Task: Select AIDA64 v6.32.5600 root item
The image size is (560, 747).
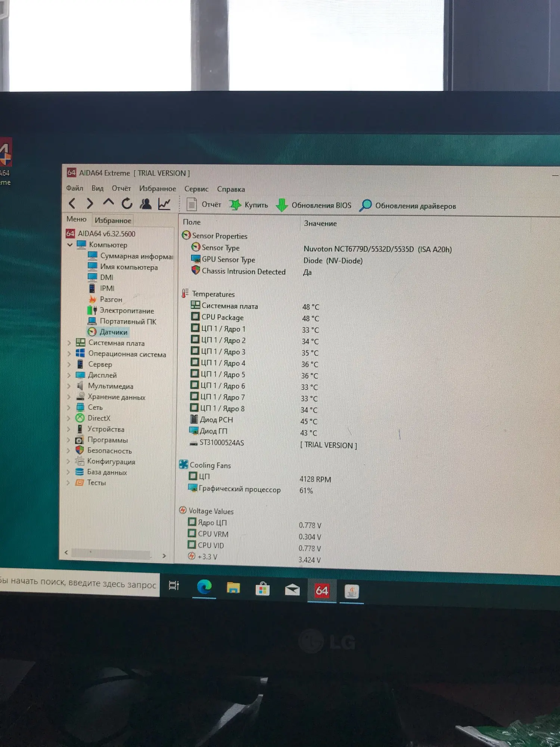Action: point(101,234)
